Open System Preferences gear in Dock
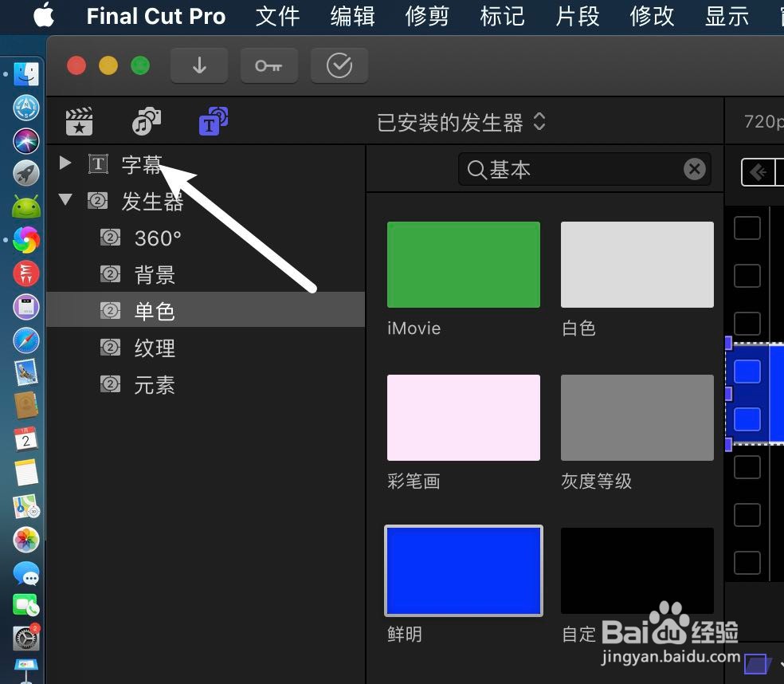The width and height of the screenshot is (784, 684). click(x=26, y=639)
